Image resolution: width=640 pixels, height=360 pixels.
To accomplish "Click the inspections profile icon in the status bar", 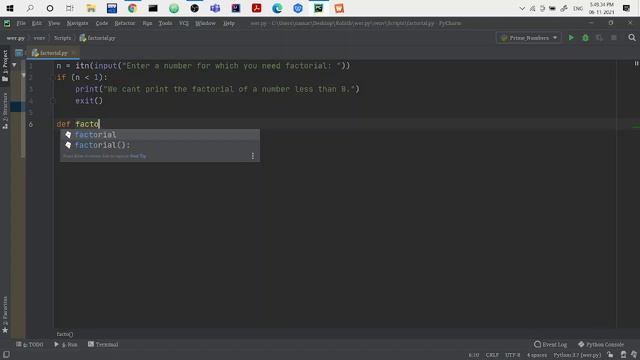I will coord(623,355).
